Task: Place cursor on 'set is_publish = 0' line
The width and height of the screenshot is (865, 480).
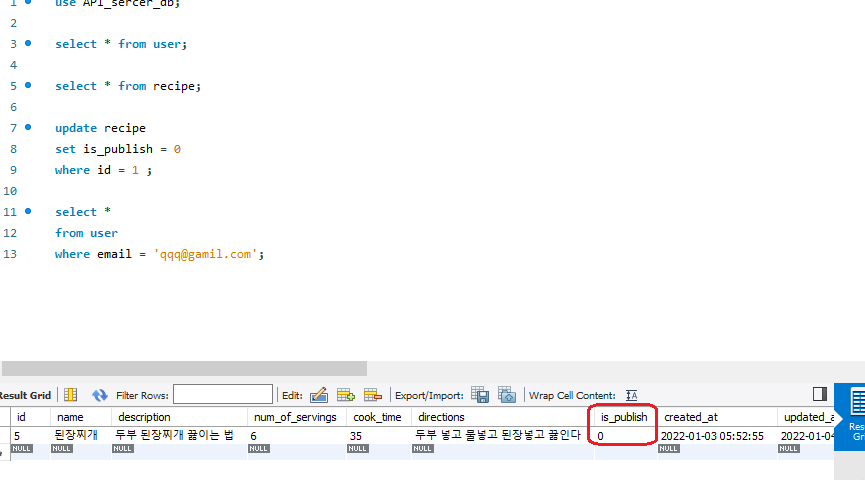Action: pos(118,149)
